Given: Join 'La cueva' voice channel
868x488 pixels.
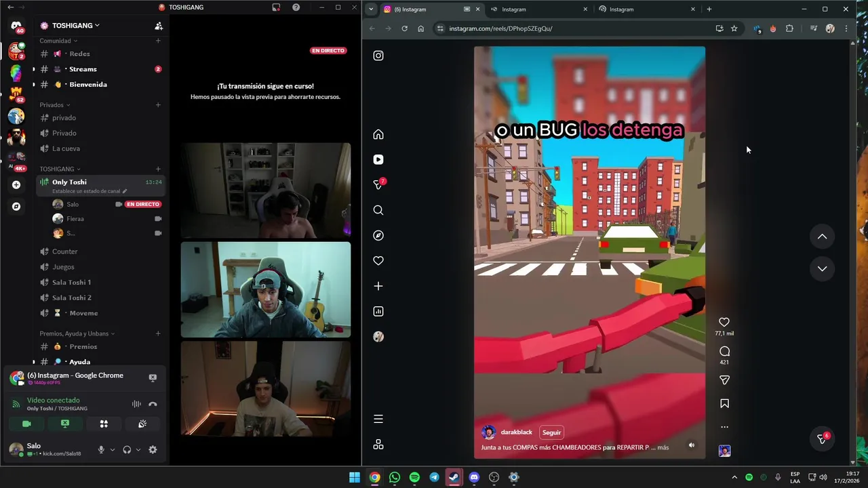Looking at the screenshot, I should click(x=100, y=148).
